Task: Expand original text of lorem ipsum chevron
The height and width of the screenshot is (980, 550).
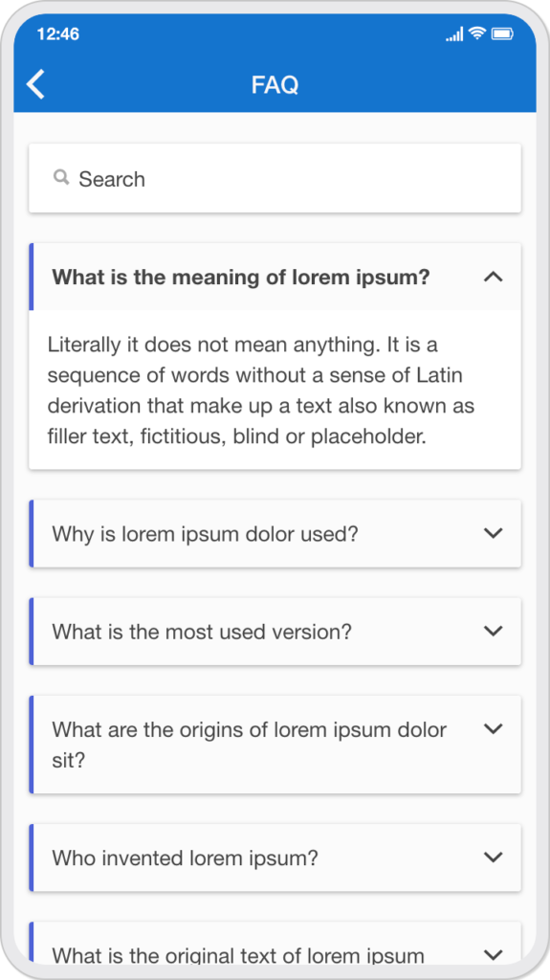Action: click(x=494, y=954)
